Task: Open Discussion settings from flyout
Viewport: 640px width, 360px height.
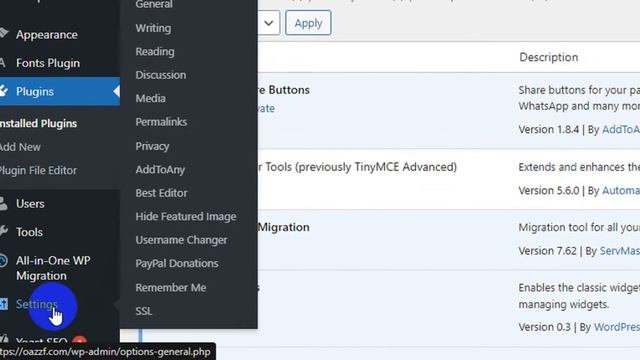Action: [x=160, y=75]
